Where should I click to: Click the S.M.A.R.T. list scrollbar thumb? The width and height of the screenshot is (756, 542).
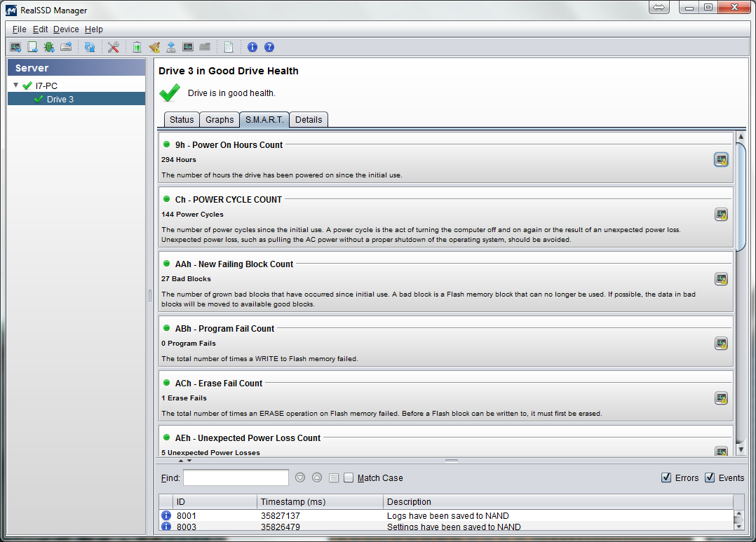[x=741, y=197]
